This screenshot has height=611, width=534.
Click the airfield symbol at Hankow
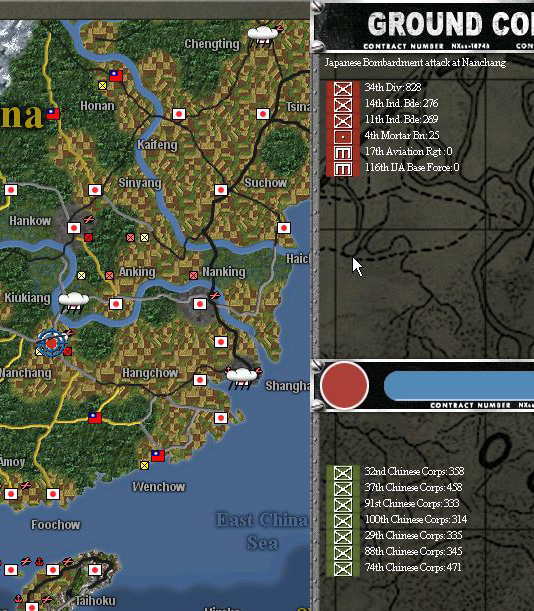tap(89, 219)
